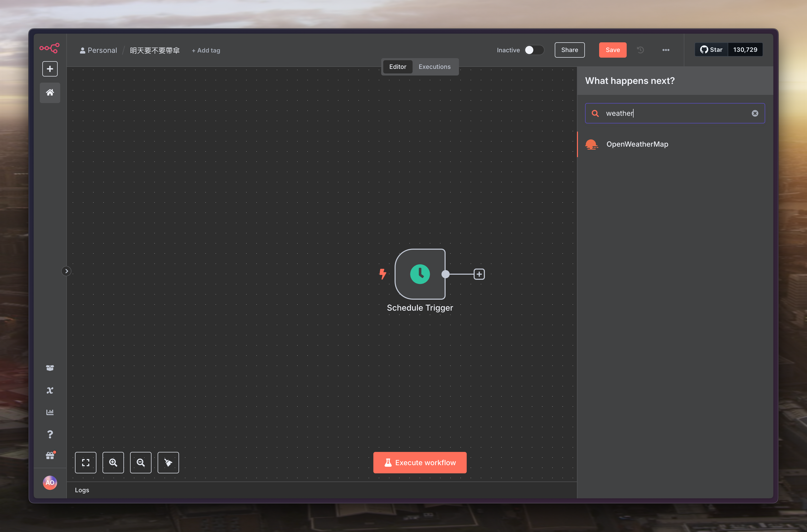
Task: Select the OpenWeatherMap node result
Action: point(637,144)
